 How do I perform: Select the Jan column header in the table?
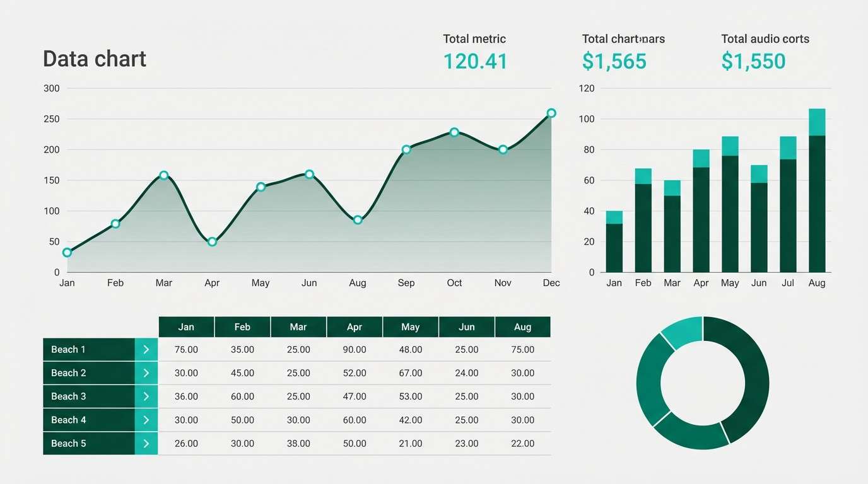click(186, 326)
